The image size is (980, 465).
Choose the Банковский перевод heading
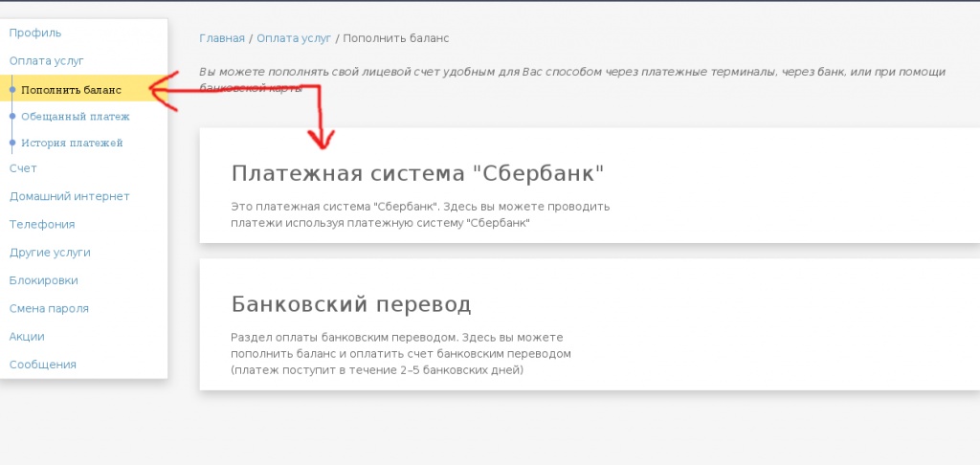[x=351, y=304]
